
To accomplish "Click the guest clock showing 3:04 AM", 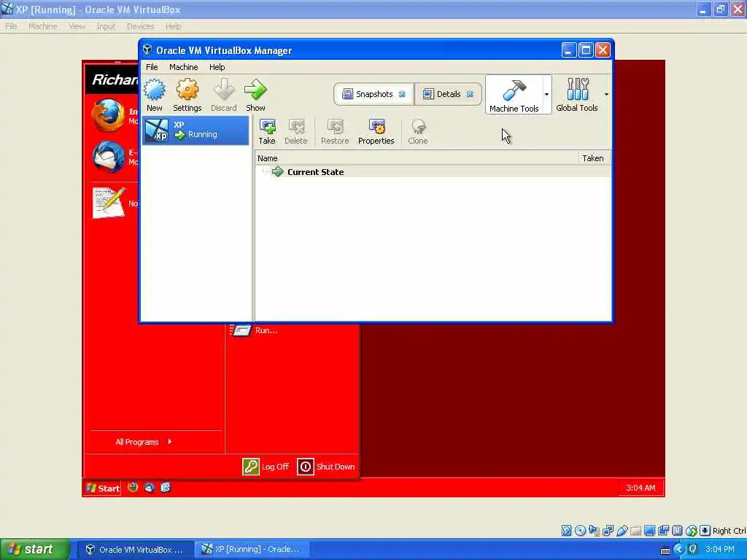I will [x=640, y=488].
